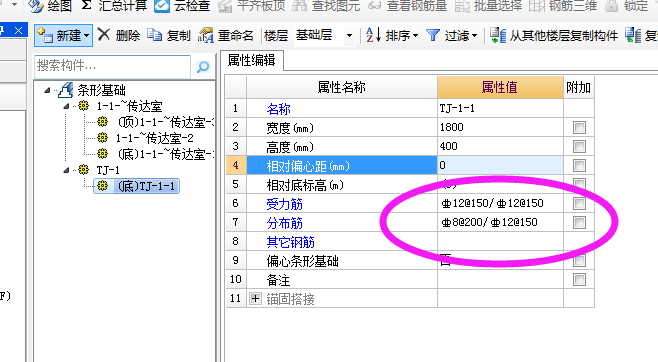
Task: Collapse the TJ-1 tree node
Action: tap(66, 170)
